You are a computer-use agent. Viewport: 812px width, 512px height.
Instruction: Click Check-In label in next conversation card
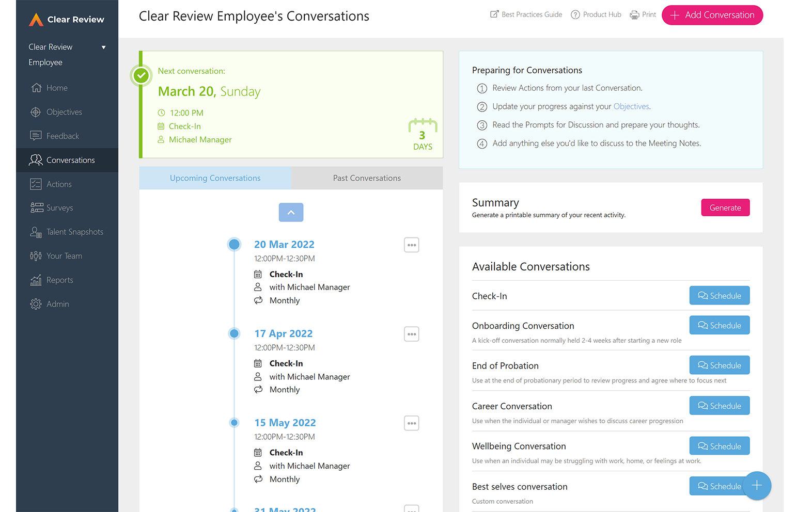click(x=185, y=126)
